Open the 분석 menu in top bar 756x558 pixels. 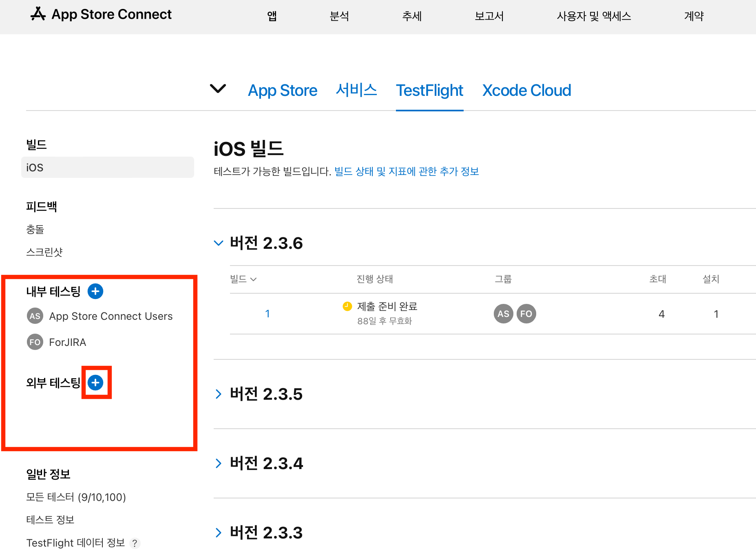(339, 16)
